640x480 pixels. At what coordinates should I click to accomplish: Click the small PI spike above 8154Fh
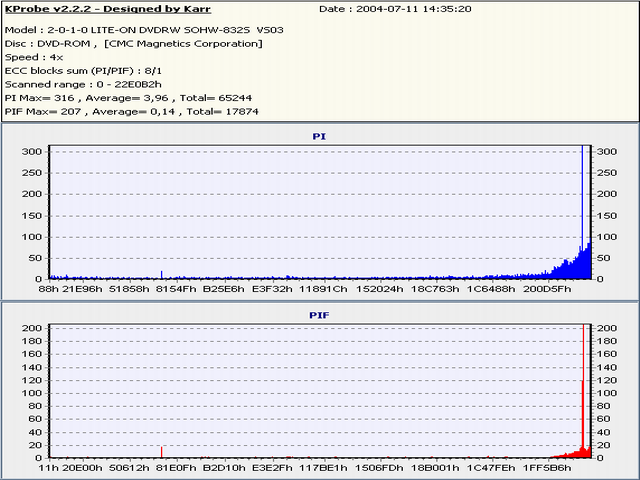(x=162, y=274)
